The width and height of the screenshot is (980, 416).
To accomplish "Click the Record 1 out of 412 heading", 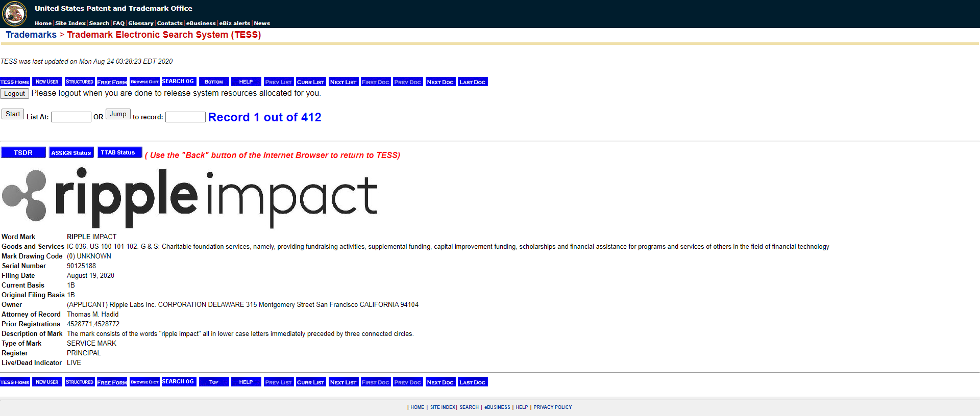I will [264, 117].
